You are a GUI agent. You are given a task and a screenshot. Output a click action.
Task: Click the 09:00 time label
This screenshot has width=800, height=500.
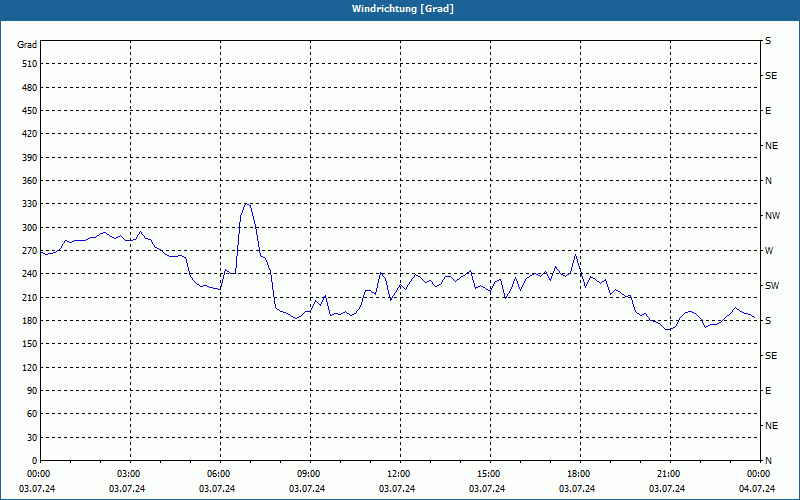307,474
